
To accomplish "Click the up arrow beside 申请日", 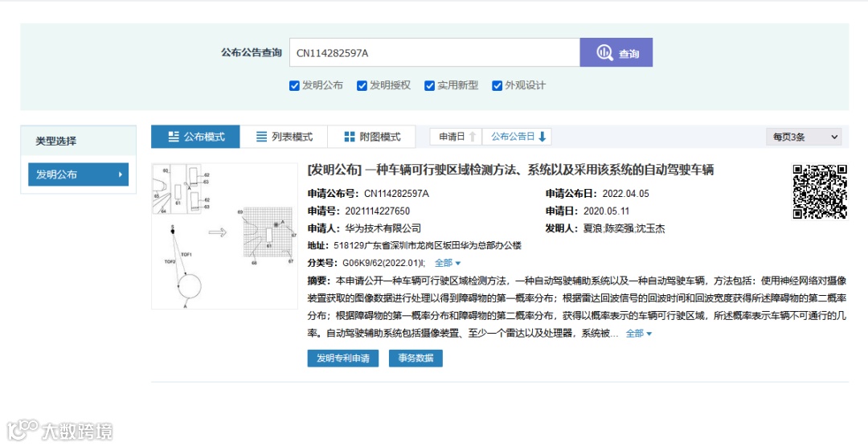I will click(473, 137).
